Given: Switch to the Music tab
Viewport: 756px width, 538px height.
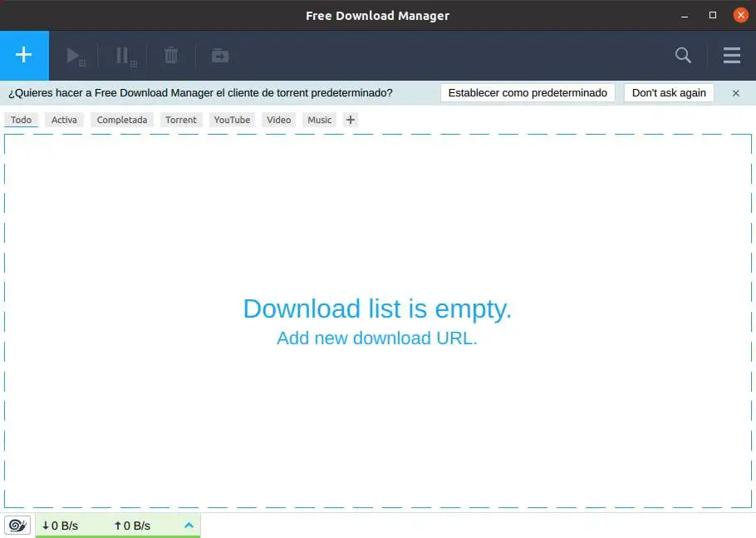Looking at the screenshot, I should (x=320, y=120).
